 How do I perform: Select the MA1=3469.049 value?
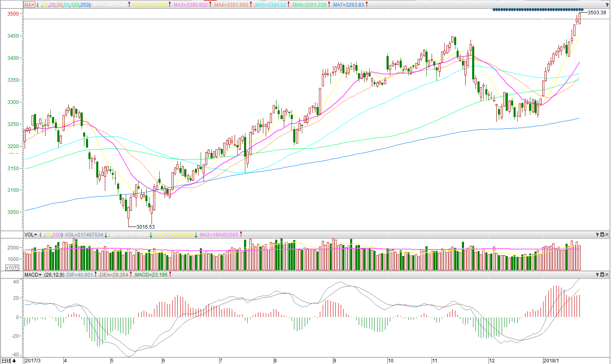(109, 5)
